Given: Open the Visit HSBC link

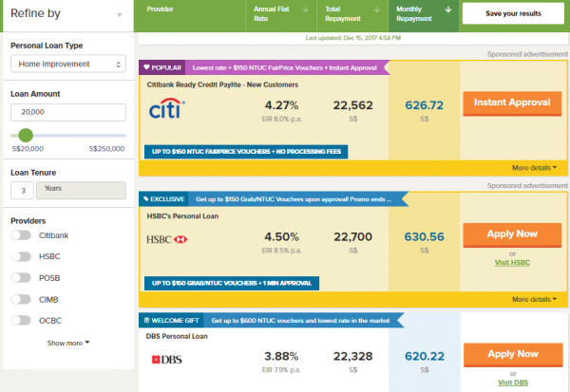Looking at the screenshot, I should point(512,263).
